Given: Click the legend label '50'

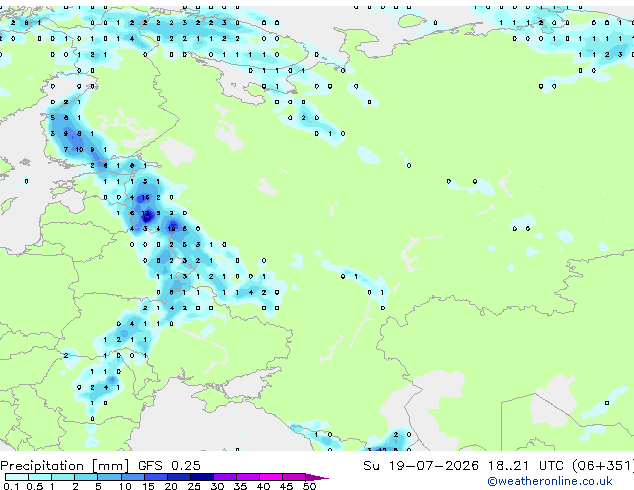Looking at the screenshot, I should pyautogui.click(x=309, y=486).
